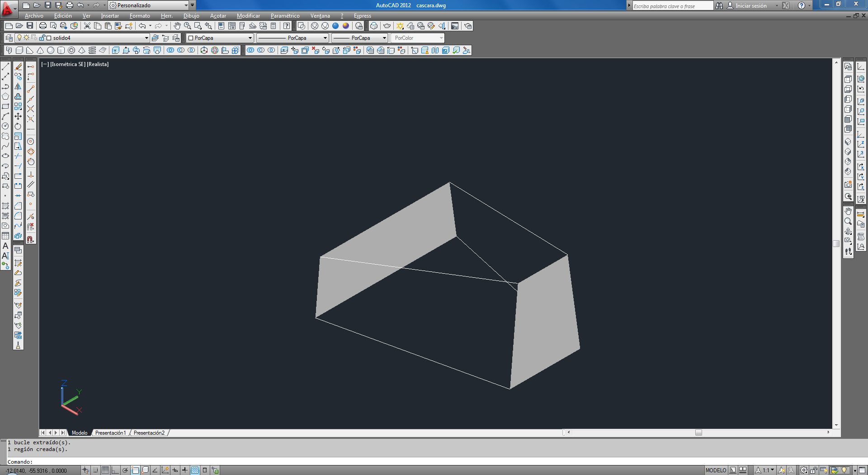Toggle 3D Object Snap in status bar
Screen dimensions: 868x475
(x=145, y=470)
